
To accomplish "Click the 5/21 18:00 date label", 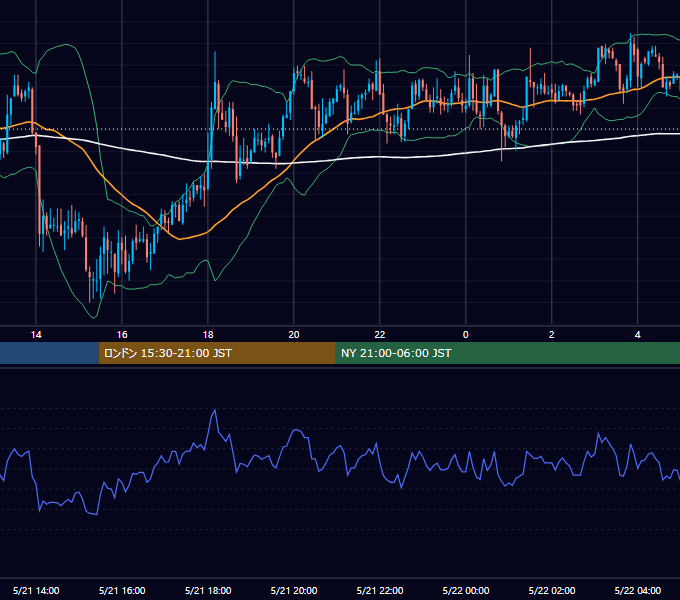I will click(208, 590).
